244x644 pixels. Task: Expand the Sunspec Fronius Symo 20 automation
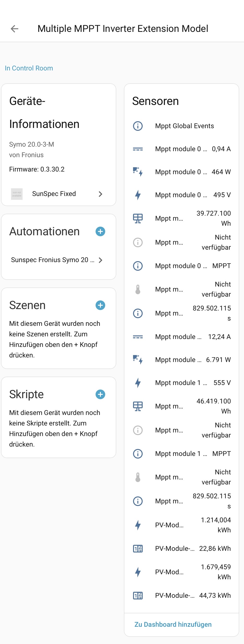[x=100, y=260]
